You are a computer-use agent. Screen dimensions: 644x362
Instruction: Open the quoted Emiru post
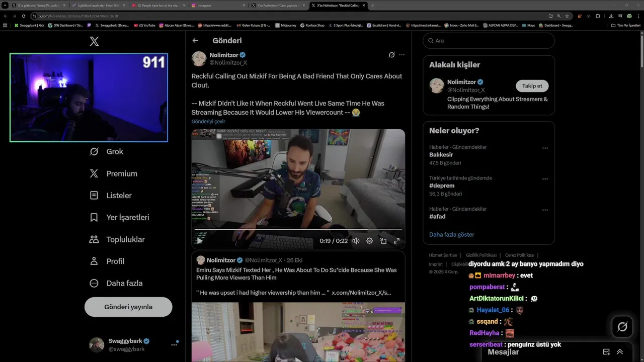(298, 306)
